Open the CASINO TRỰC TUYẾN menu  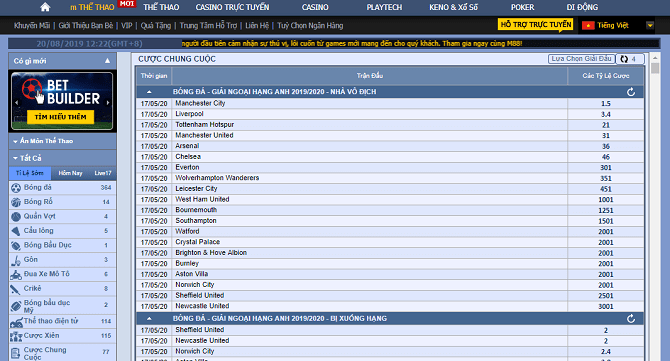[x=232, y=7]
